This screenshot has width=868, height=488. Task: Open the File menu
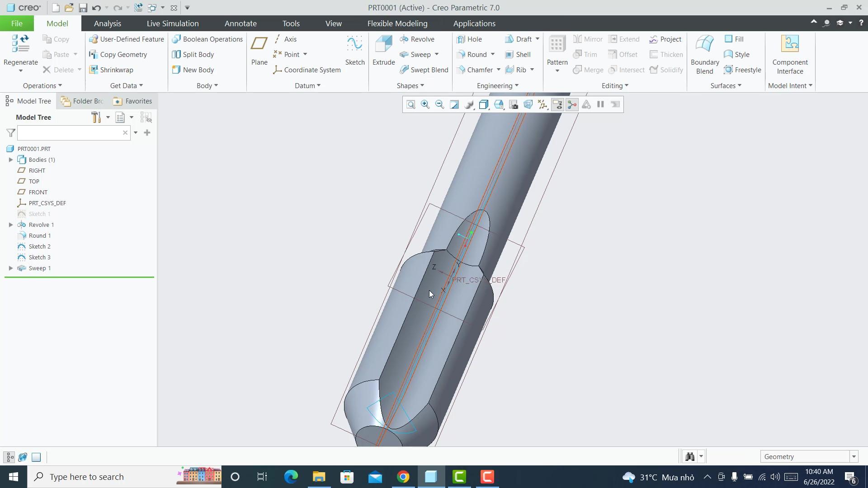point(16,23)
